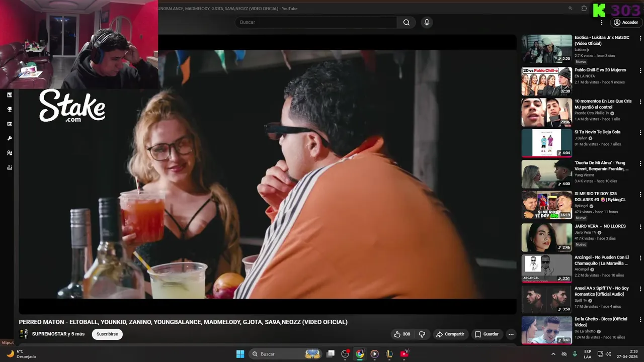Open League of Legends icon on taskbar
This screenshot has height=362, width=644.
389,354
